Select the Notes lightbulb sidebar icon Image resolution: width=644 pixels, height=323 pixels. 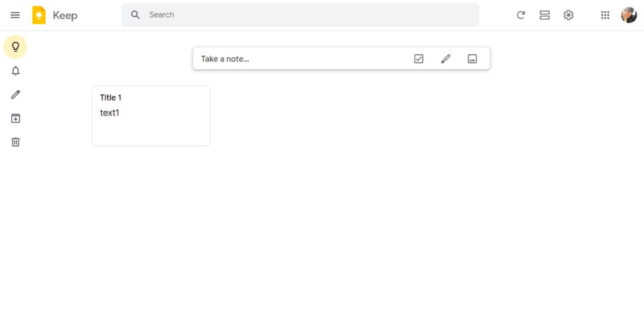click(x=15, y=47)
